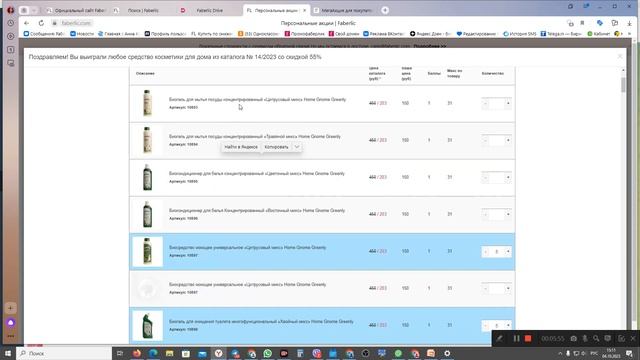Open Firefox from the taskbar

point(137,353)
